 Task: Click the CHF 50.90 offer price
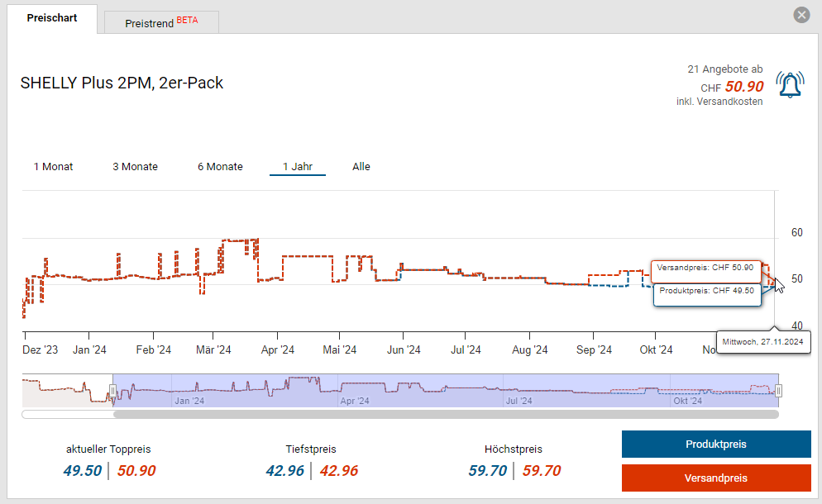coord(743,87)
